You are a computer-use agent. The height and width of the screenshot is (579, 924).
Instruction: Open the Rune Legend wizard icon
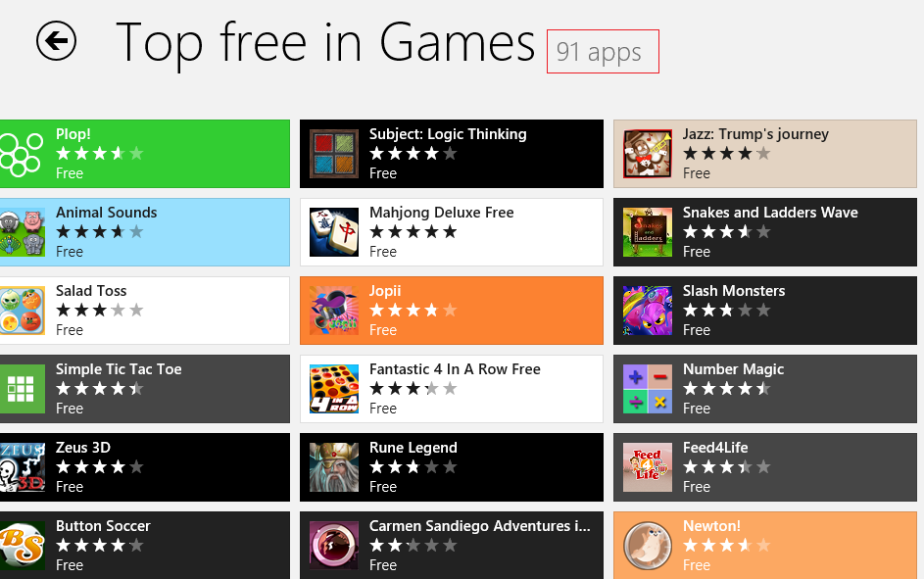pyautogui.click(x=334, y=467)
